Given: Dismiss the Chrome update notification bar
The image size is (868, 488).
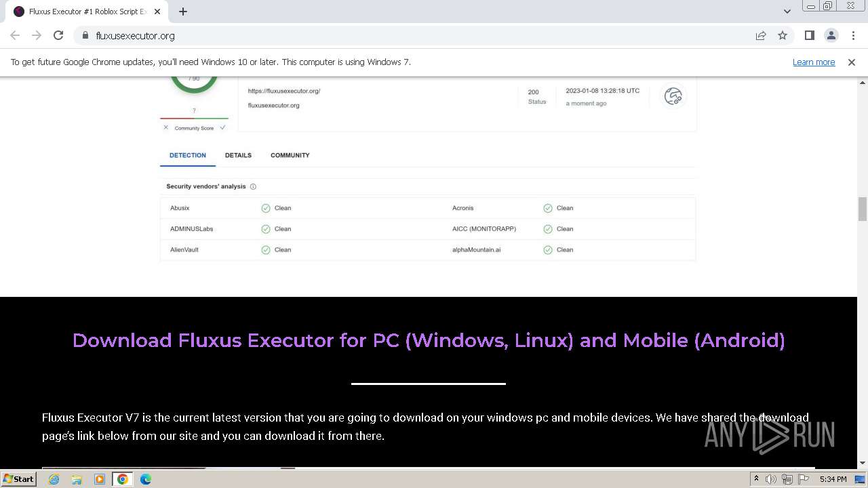Looking at the screenshot, I should 852,62.
